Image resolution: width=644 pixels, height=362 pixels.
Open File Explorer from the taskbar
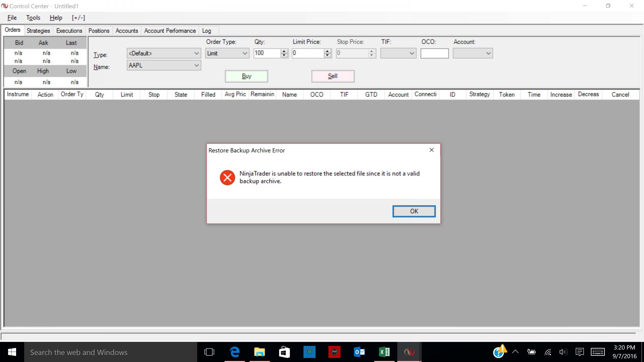pyautogui.click(x=259, y=352)
